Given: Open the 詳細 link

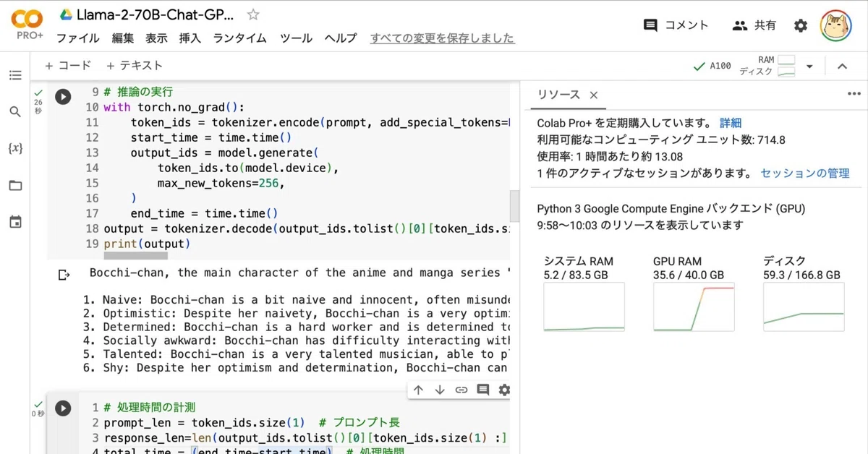Looking at the screenshot, I should (731, 123).
